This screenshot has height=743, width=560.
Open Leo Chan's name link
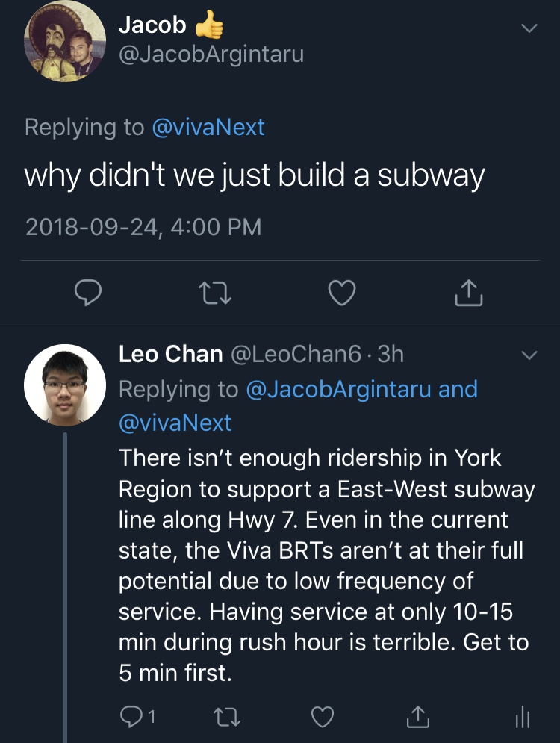click(x=171, y=354)
